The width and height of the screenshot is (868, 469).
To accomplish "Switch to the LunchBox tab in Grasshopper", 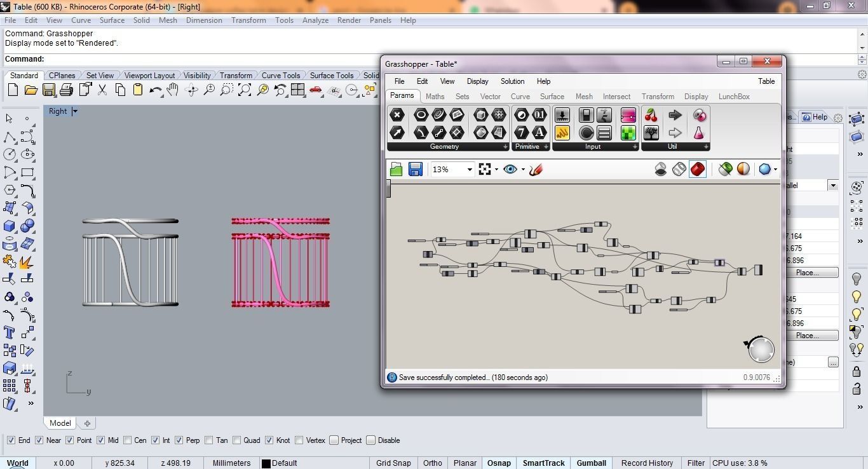I will (734, 97).
